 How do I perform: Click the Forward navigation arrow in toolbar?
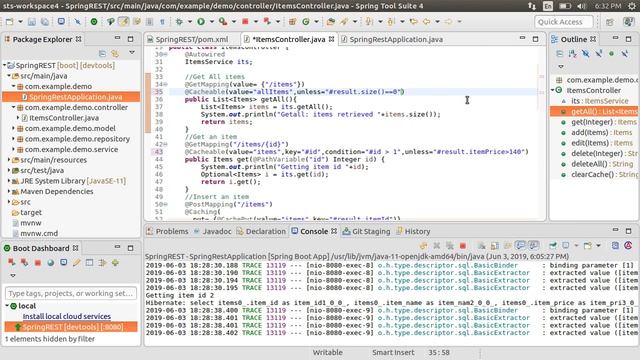click(448, 22)
